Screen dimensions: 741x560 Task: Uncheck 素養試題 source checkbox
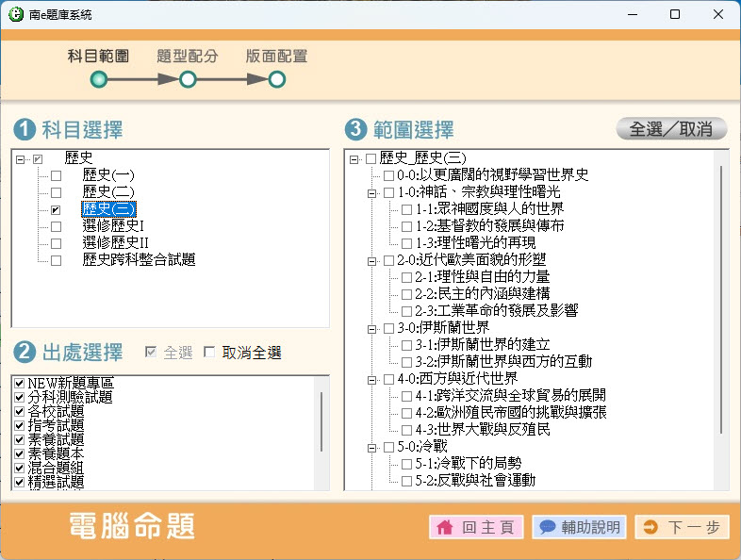(20, 440)
